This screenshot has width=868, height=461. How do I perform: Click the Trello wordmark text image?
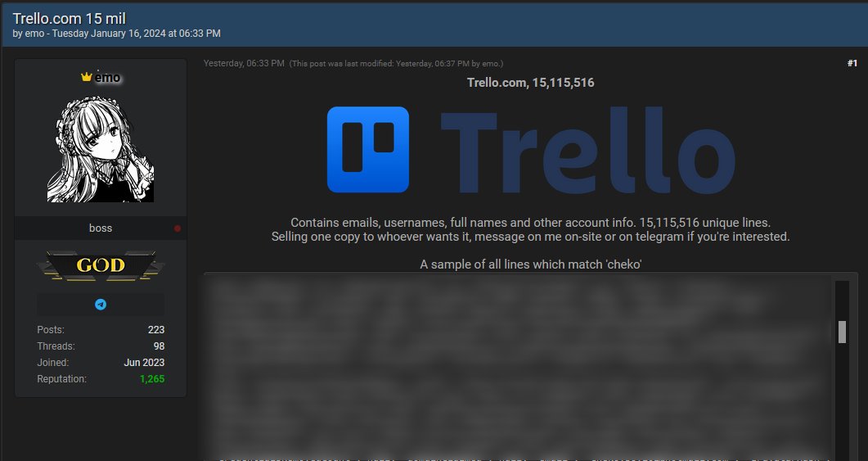[x=588, y=150]
